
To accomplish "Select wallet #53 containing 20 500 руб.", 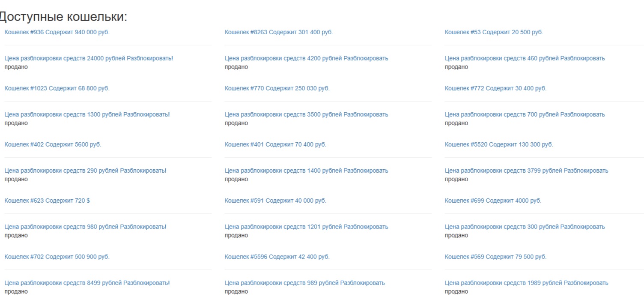I will tap(494, 32).
